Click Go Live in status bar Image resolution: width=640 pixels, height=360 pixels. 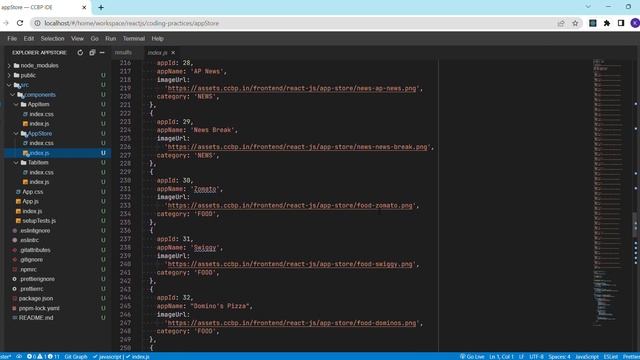coord(472,357)
